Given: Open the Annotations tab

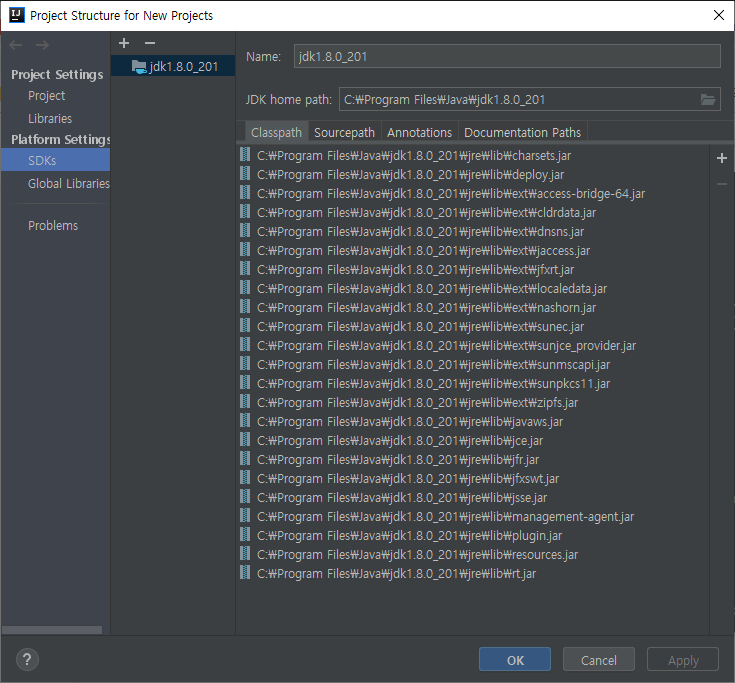Looking at the screenshot, I should pos(420,132).
